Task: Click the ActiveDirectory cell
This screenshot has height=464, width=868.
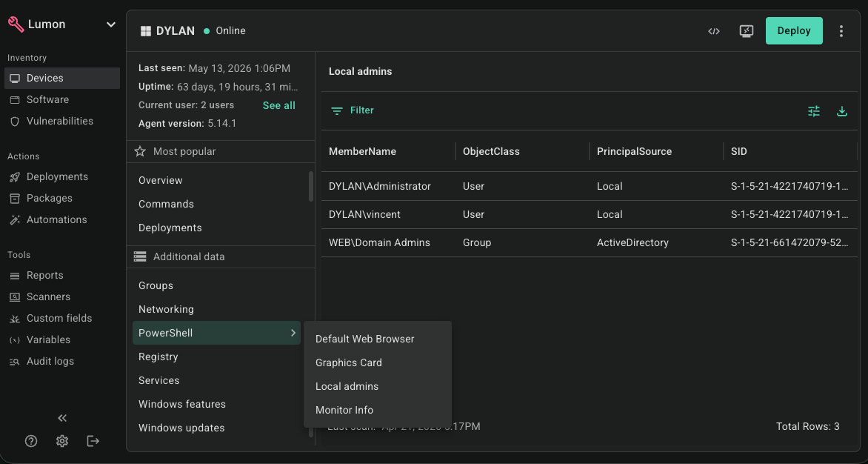Action: click(x=632, y=243)
